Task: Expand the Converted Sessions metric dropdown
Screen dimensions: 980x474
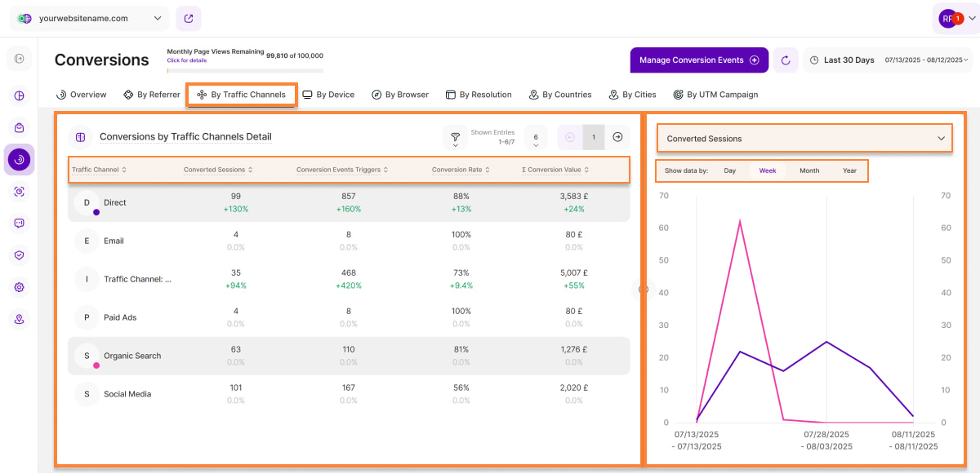Action: [804, 139]
